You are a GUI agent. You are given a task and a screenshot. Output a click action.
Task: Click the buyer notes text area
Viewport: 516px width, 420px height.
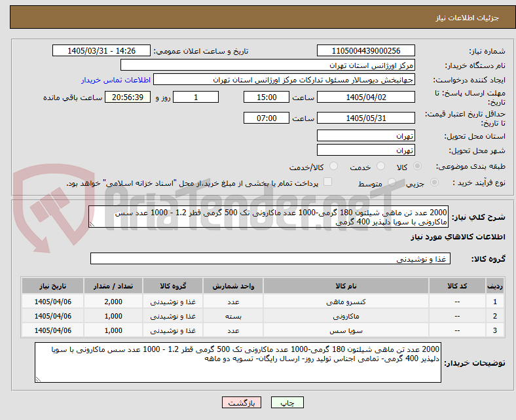point(238,362)
